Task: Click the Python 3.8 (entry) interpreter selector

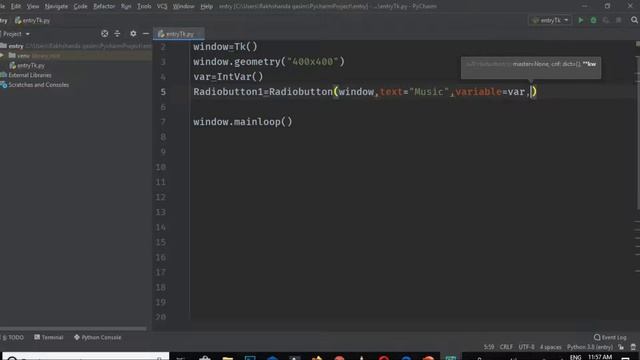Action: [590, 347]
